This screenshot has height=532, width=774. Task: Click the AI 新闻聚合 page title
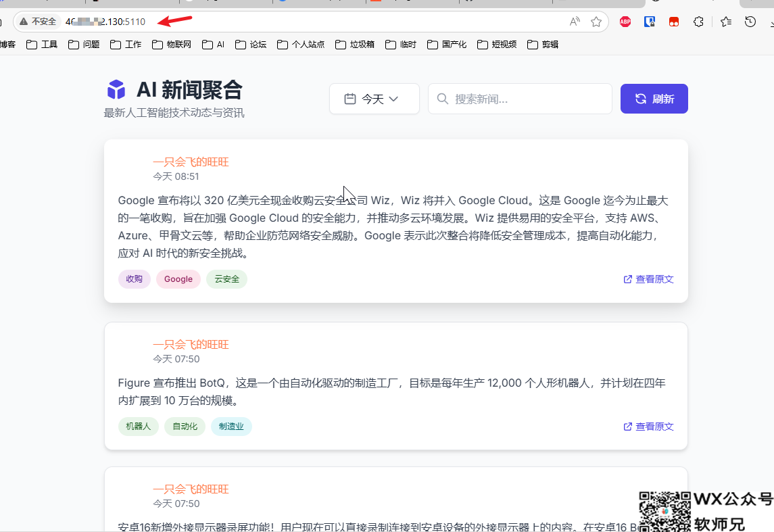coord(189,90)
